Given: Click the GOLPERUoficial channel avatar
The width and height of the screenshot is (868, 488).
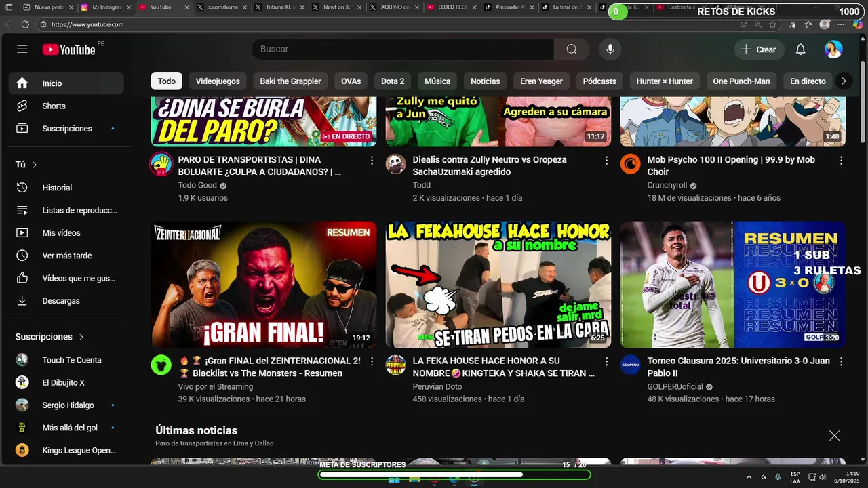Looking at the screenshot, I should [x=631, y=365].
